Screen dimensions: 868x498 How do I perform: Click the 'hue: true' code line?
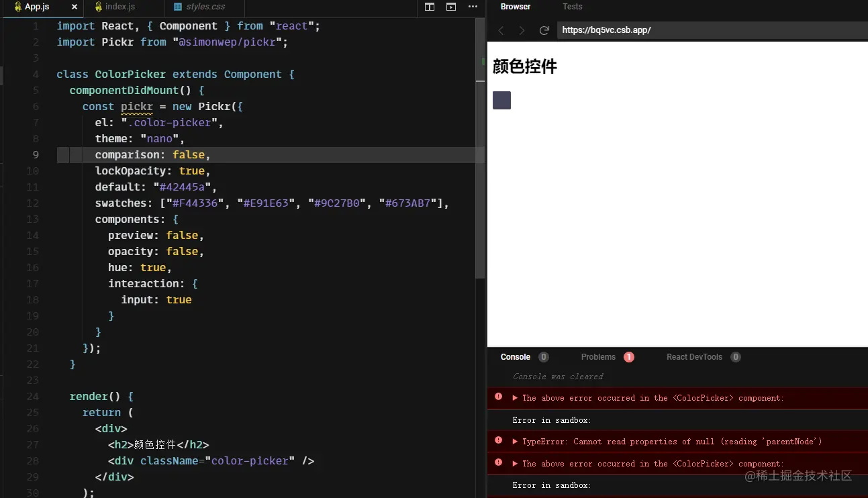tap(140, 268)
